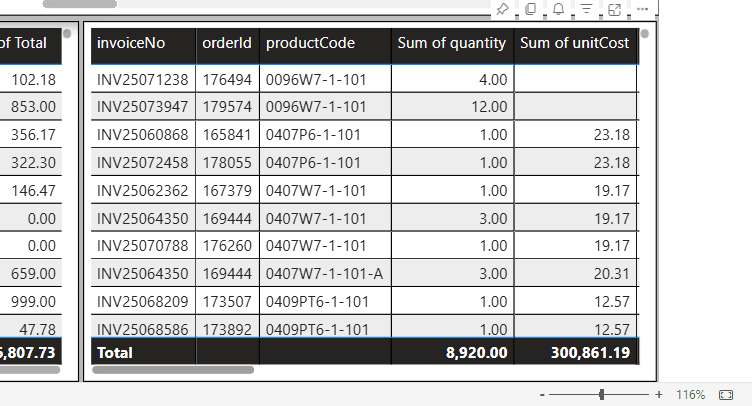Copy the visual using the copy icon
Image resolution: width=752 pixels, height=406 pixels.
point(530,9)
